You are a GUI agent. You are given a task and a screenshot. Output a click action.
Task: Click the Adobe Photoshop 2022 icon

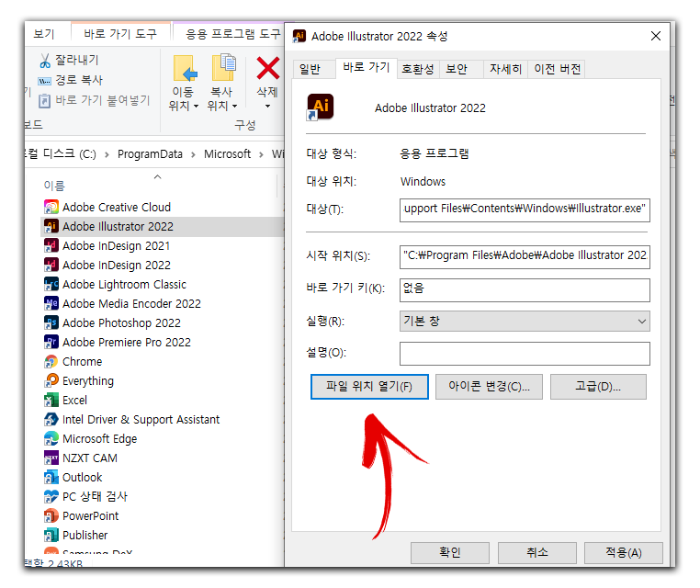point(51,322)
